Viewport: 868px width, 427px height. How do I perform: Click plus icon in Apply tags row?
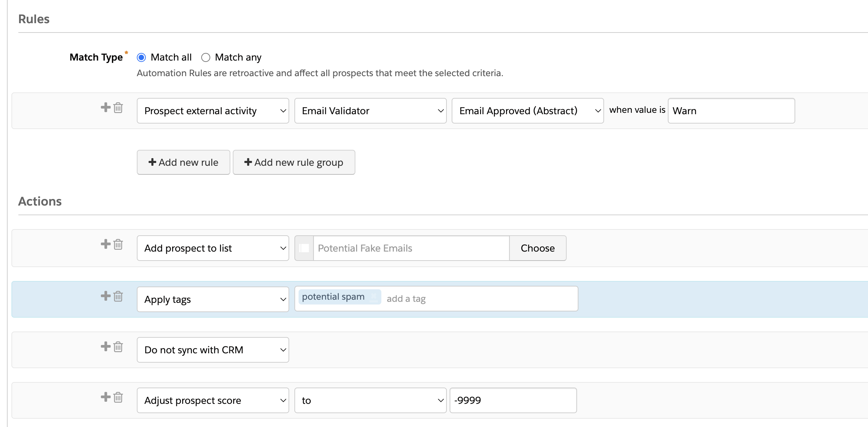coord(105,296)
